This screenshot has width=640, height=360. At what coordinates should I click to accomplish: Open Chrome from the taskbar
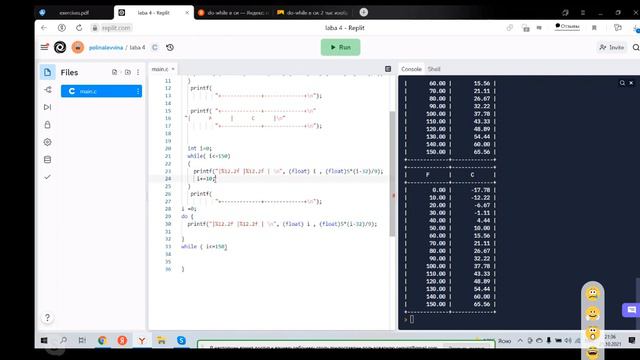click(x=102, y=340)
